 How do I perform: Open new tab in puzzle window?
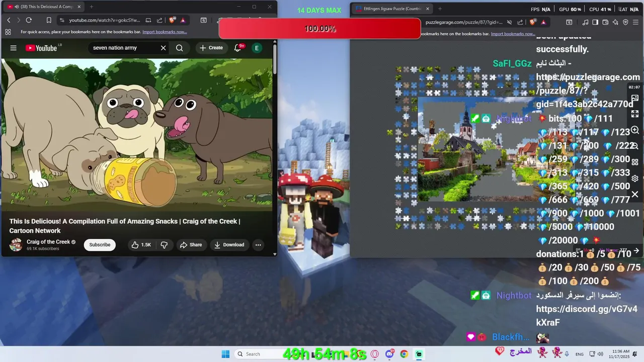click(x=440, y=9)
